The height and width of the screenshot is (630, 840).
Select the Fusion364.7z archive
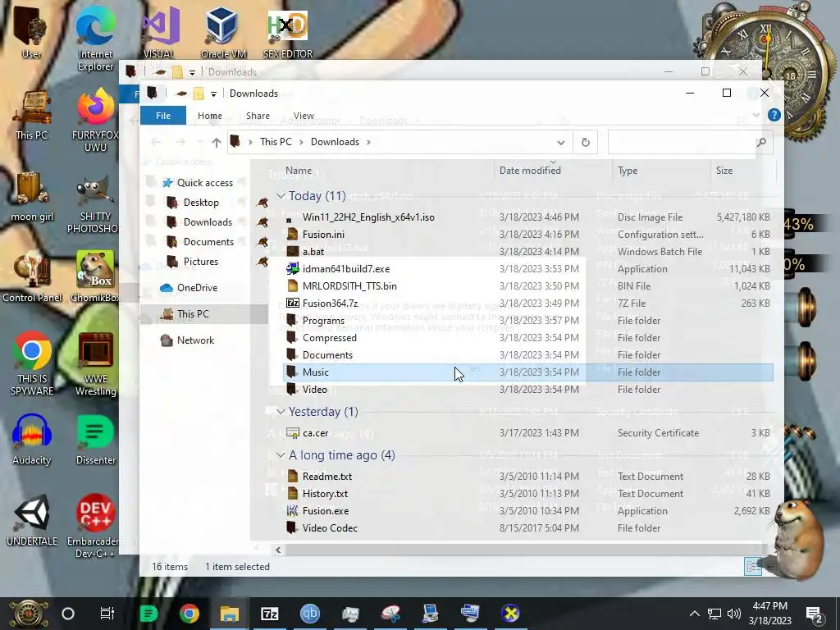[x=527, y=304]
